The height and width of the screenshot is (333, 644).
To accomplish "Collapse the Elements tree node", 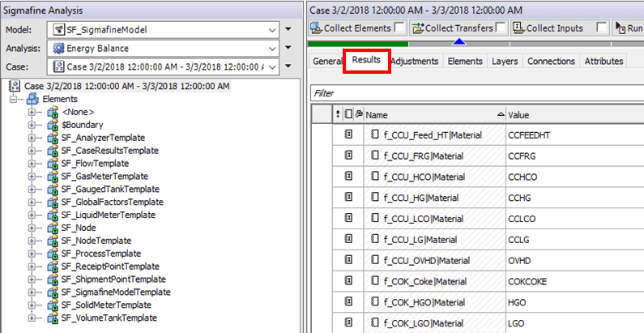I will pyautogui.click(x=15, y=99).
